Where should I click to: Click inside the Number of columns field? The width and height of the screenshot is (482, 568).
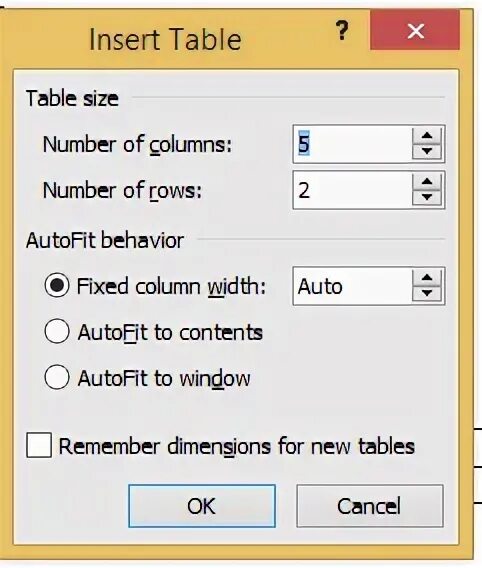352,144
